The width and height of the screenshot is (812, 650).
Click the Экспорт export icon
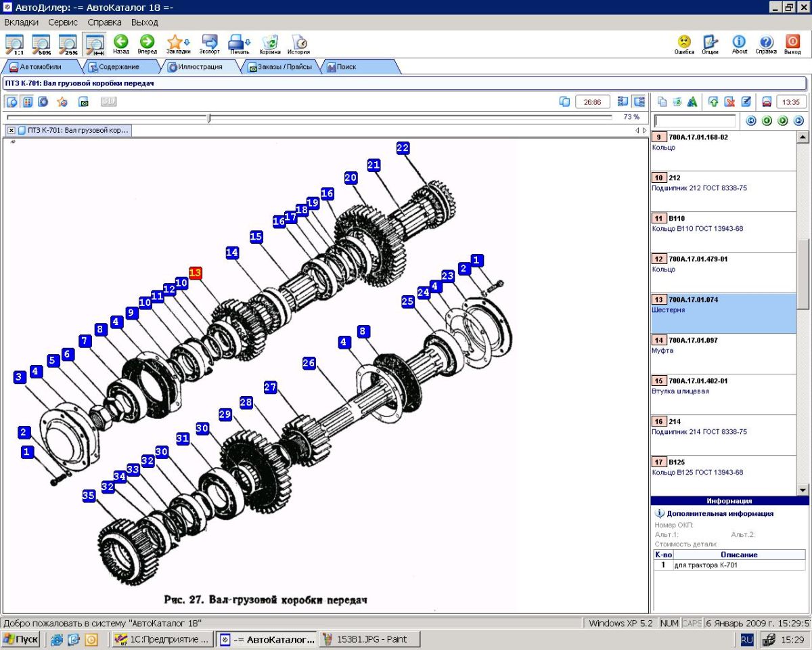click(209, 44)
